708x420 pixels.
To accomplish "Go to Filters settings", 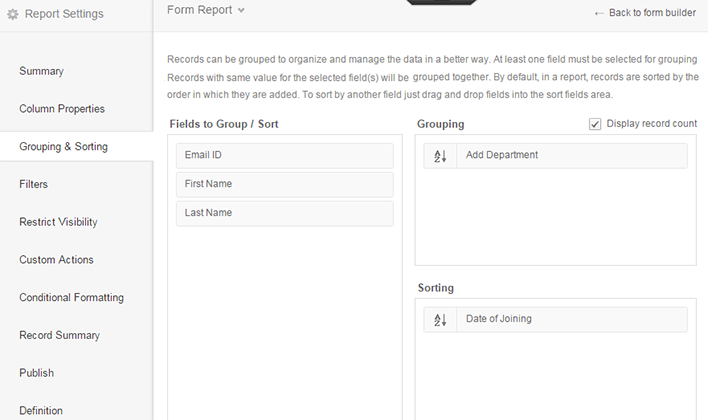I will click(33, 184).
